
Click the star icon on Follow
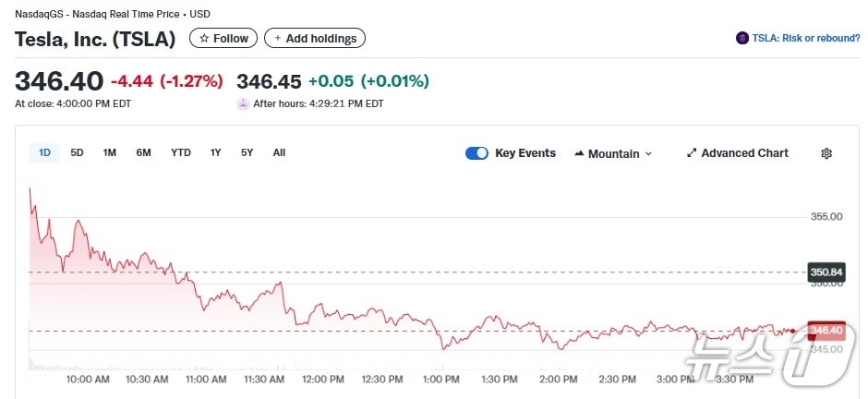tap(204, 39)
